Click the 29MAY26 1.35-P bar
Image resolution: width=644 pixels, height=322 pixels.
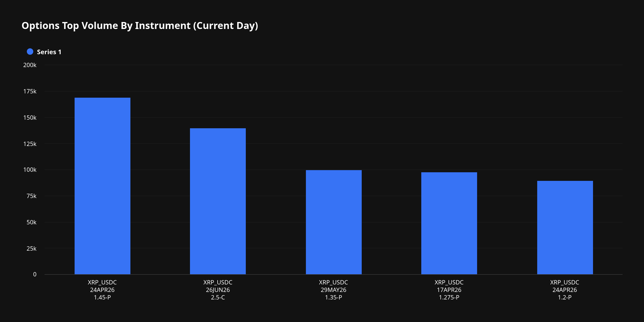tap(334, 222)
